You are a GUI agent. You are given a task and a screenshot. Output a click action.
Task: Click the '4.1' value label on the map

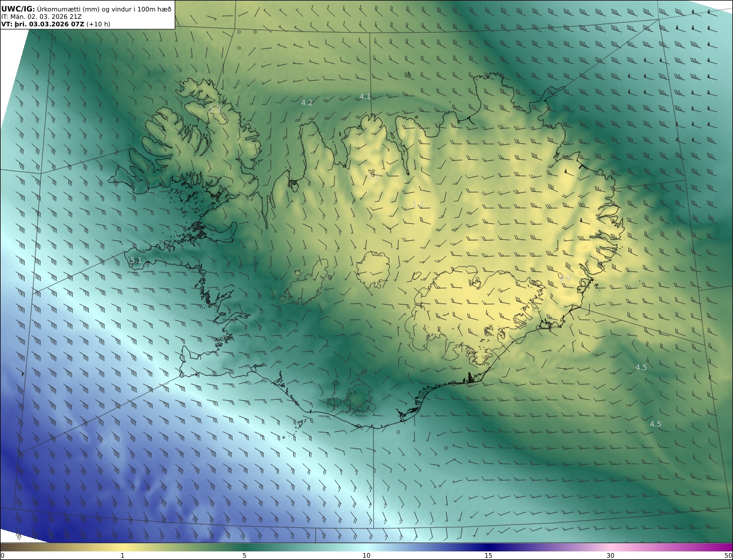[365, 97]
